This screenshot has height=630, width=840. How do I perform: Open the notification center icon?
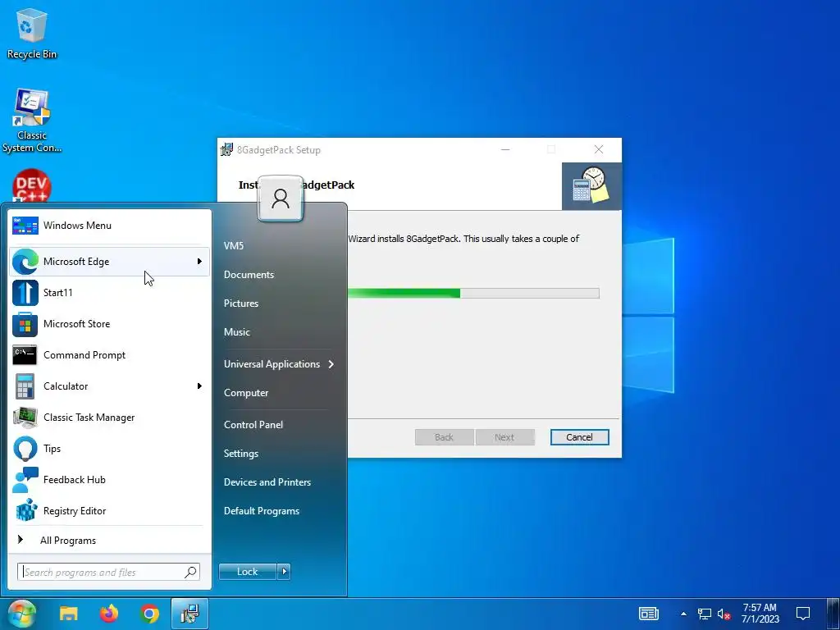pyautogui.click(x=802, y=614)
